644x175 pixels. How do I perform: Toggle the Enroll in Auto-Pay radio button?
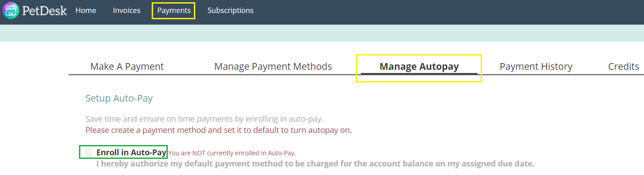point(89,153)
